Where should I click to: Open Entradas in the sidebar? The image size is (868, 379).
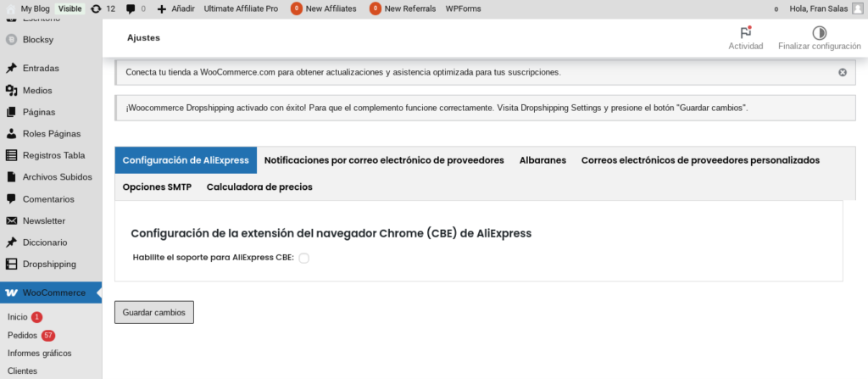tap(41, 68)
